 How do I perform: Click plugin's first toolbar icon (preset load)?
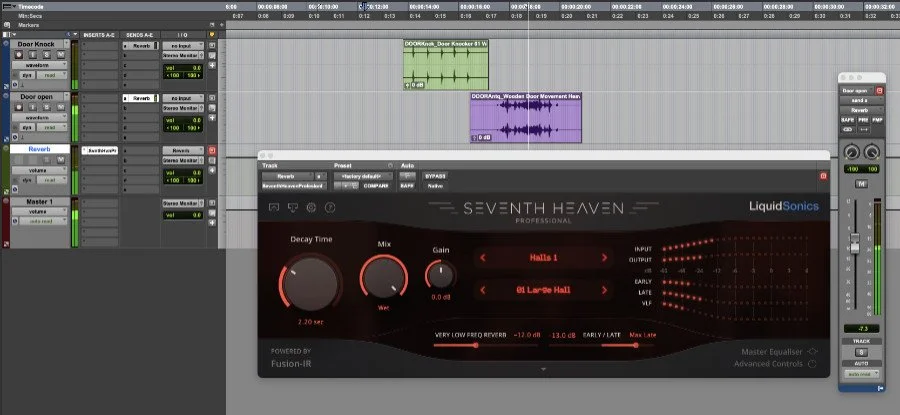[x=274, y=208]
